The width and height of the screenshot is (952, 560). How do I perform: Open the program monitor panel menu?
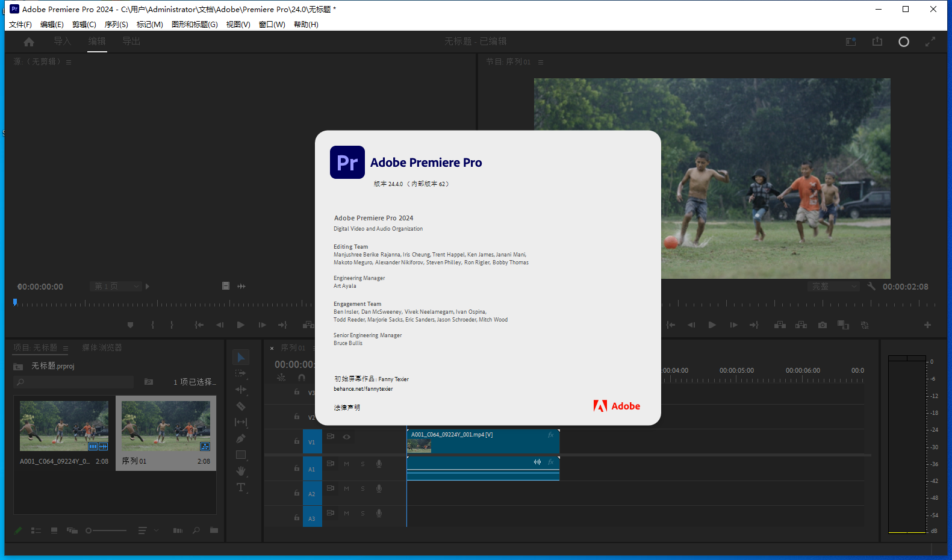click(541, 62)
